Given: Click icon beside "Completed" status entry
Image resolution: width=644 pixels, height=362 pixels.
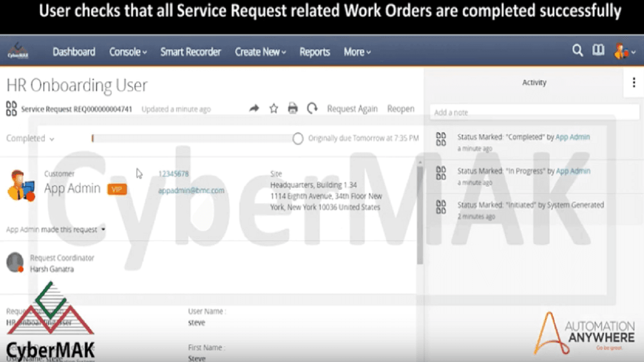Looking at the screenshot, I should coord(441,139).
